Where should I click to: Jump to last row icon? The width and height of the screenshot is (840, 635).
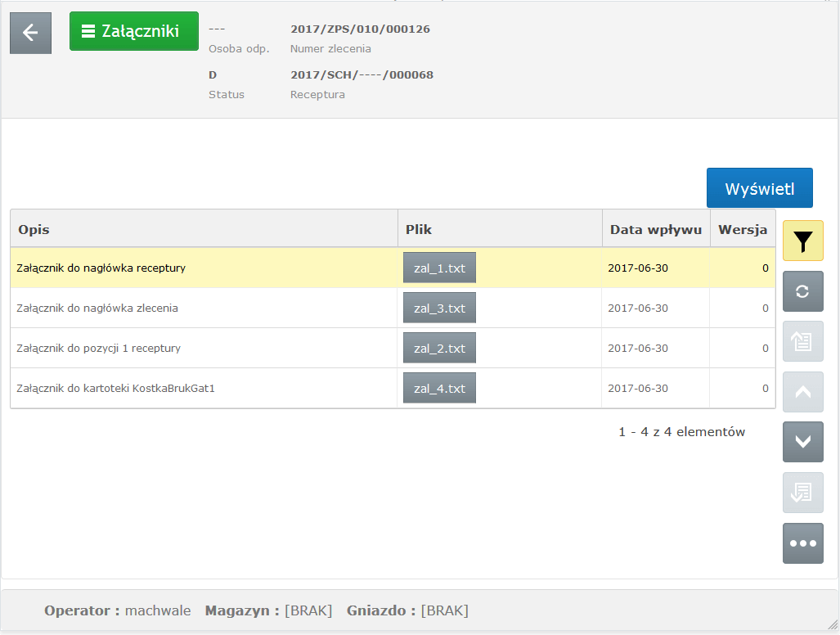click(802, 493)
